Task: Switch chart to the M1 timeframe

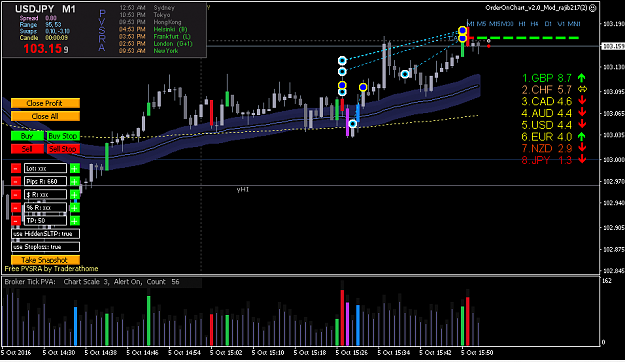Action: [x=471, y=24]
